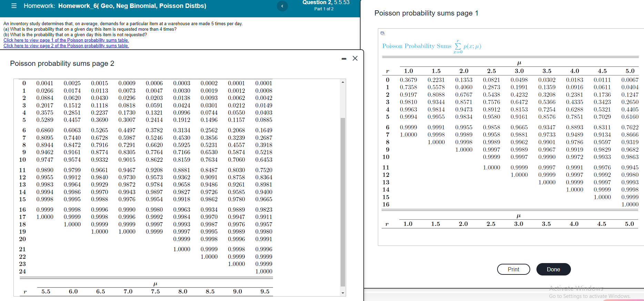Click the Done button
Screen dimensions: 644x301
point(553,269)
